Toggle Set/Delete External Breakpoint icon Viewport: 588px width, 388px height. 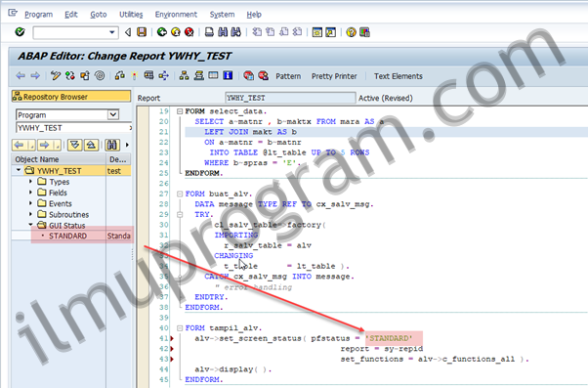pyautogui.click(x=264, y=76)
